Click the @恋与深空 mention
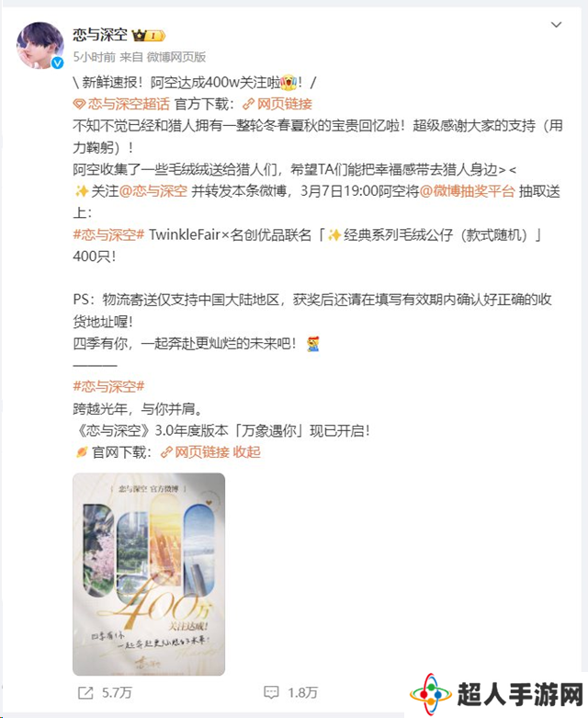 coord(153,191)
